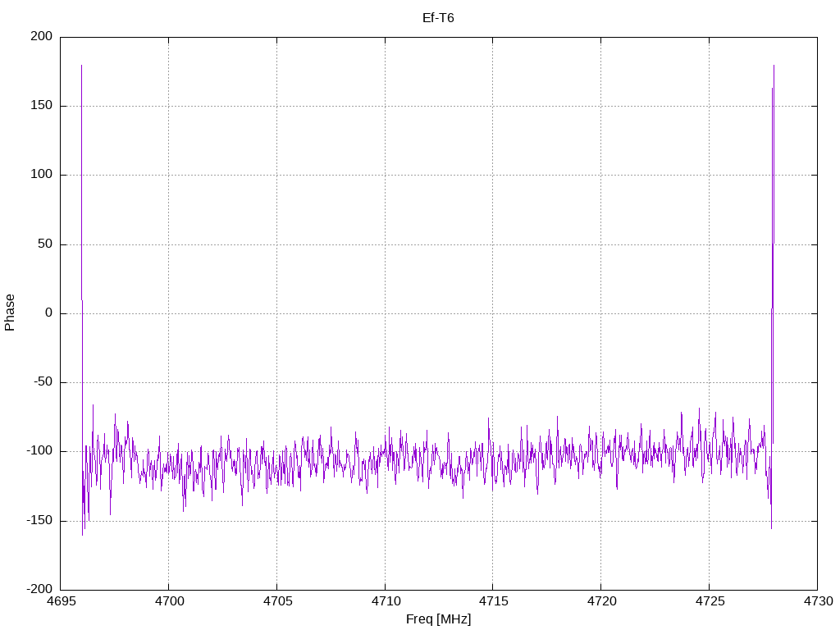Click the y-axis tick label "200"
Viewport: 840px width, 630px height.
(42, 36)
